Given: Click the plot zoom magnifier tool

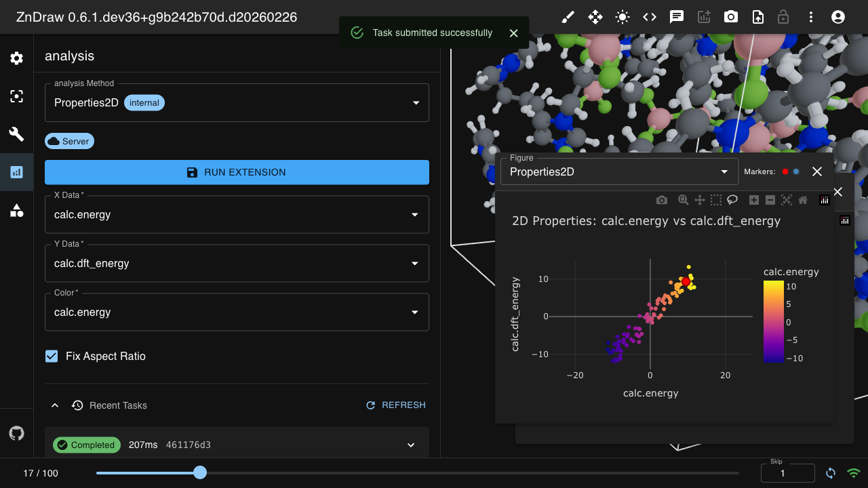Looking at the screenshot, I should [683, 200].
